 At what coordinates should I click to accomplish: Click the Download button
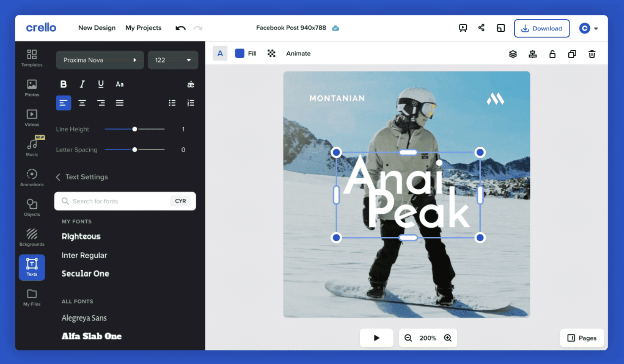point(541,28)
